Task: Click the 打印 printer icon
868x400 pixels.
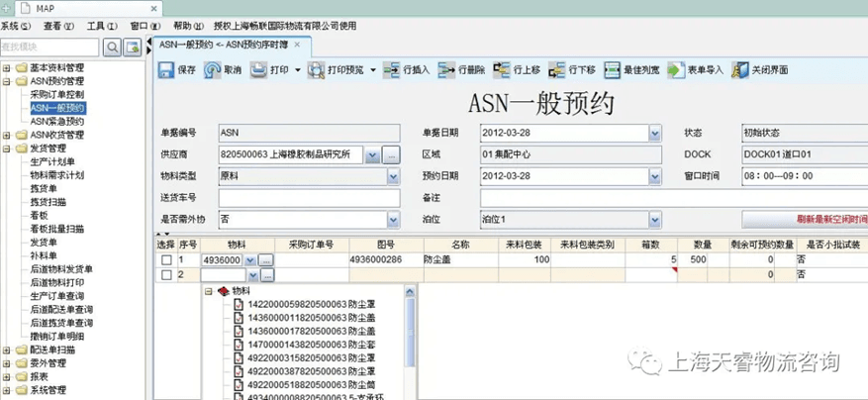Action: [x=258, y=70]
